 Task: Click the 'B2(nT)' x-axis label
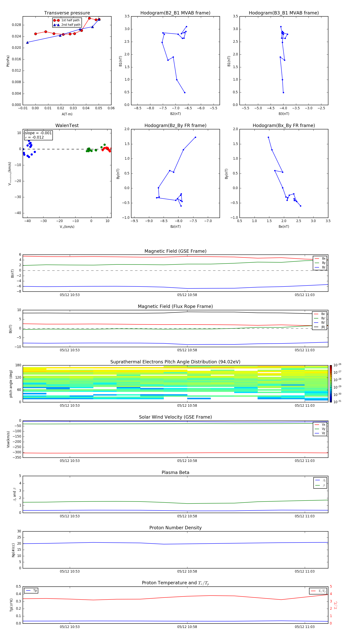point(175,114)
